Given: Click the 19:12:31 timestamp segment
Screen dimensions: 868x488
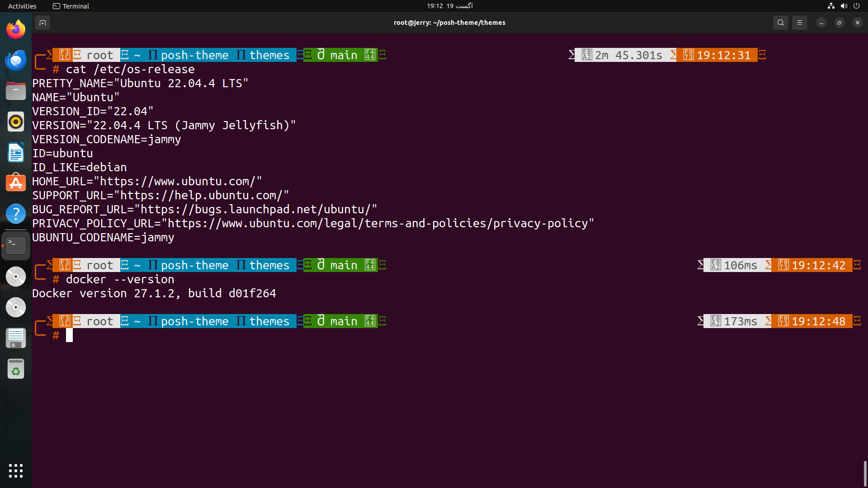Looking at the screenshot, I should [x=717, y=55].
